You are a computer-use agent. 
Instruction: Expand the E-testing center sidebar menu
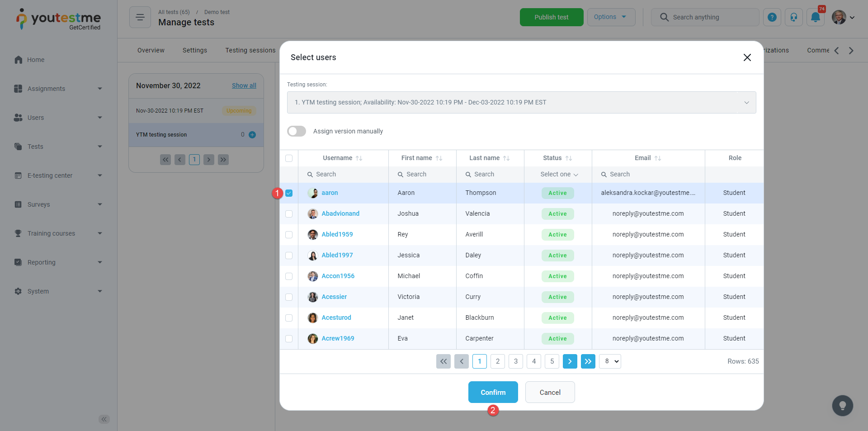[x=100, y=175]
